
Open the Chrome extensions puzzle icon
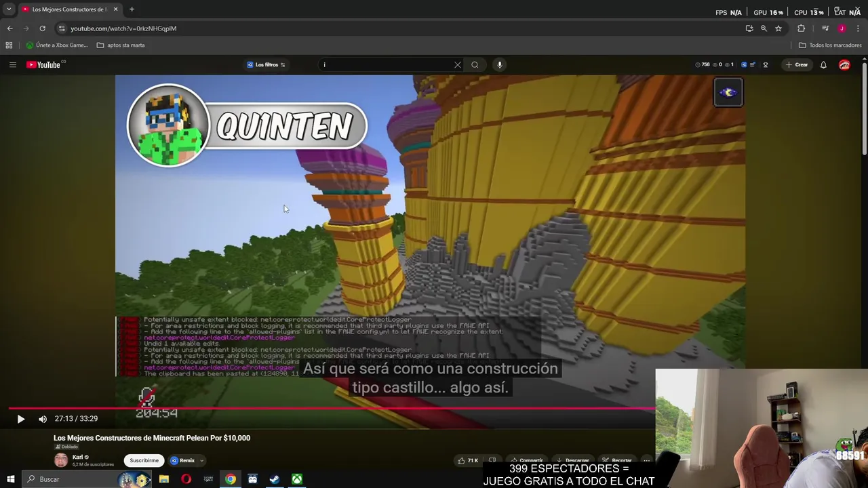(801, 28)
